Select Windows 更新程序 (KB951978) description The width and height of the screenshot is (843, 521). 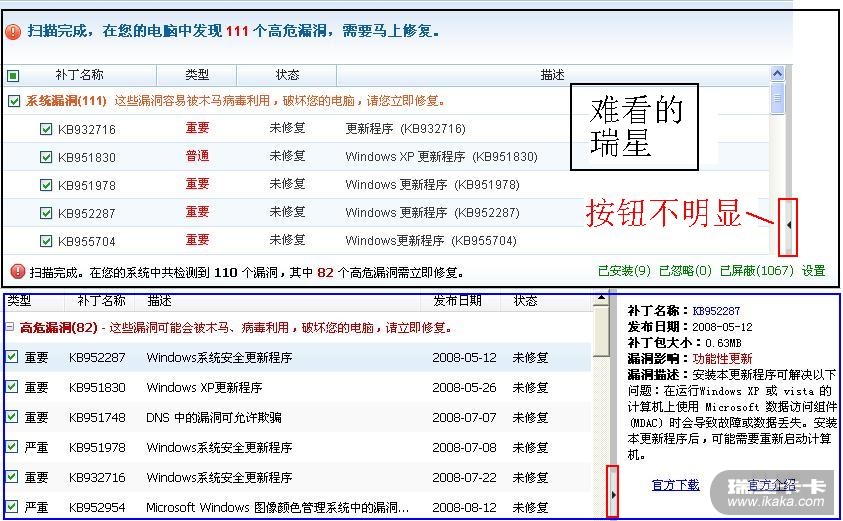point(432,184)
